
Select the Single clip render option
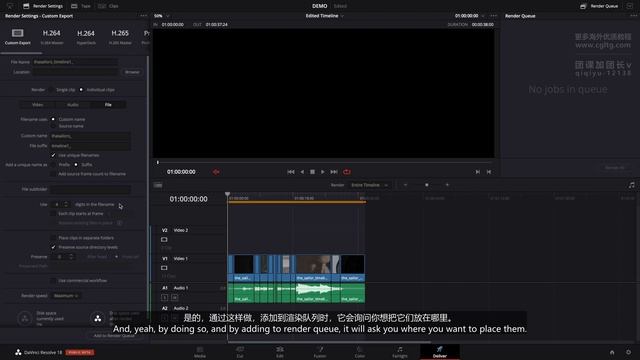coord(51,90)
